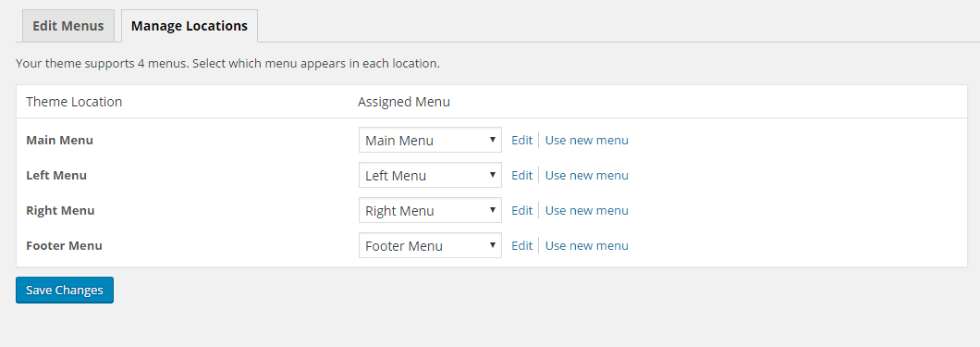Expand the Footer Menu assigned menu dropdown

click(x=430, y=246)
